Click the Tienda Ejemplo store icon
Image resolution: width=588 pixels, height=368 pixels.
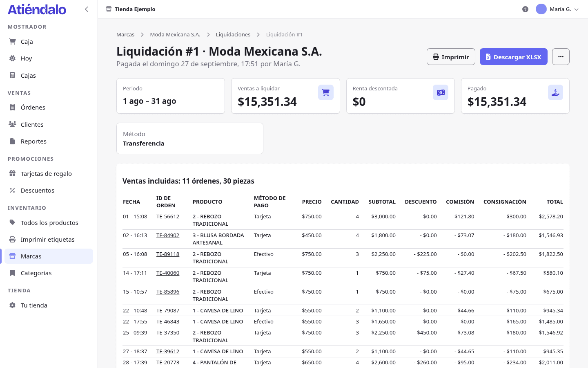109,9
